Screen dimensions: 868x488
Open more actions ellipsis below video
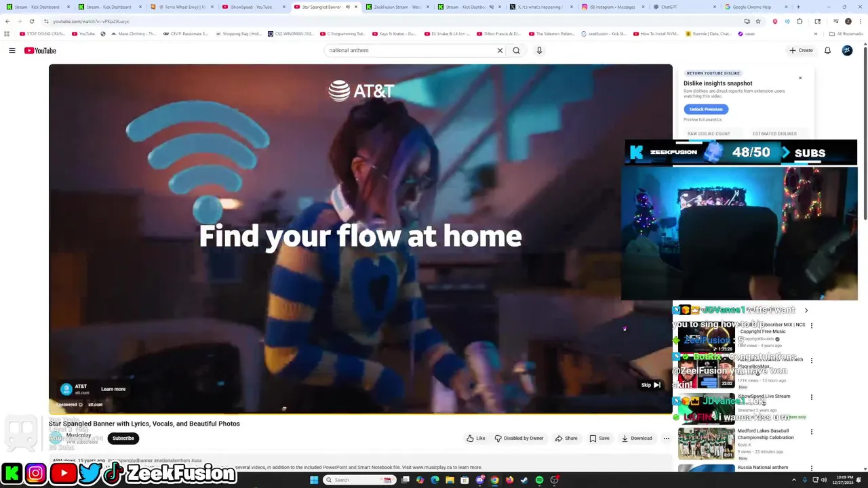[x=666, y=439]
